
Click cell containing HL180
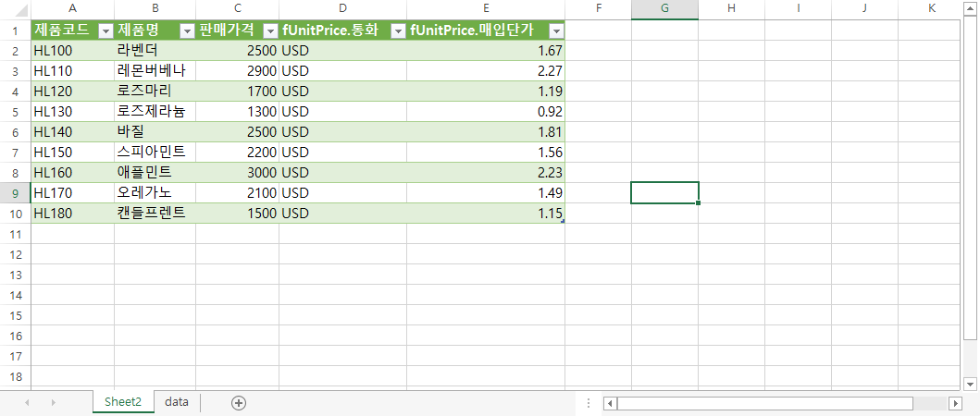tap(72, 213)
